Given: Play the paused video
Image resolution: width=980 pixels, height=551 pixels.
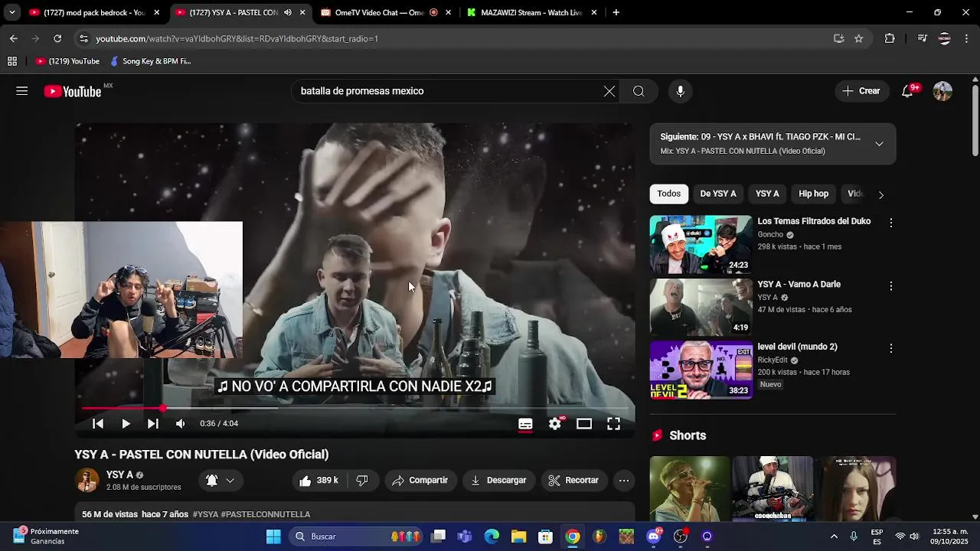Looking at the screenshot, I should pyautogui.click(x=126, y=423).
